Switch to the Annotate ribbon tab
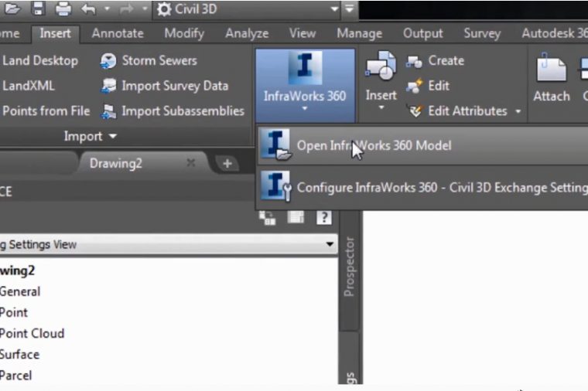Viewport: 588px width, 391px height. pos(118,33)
